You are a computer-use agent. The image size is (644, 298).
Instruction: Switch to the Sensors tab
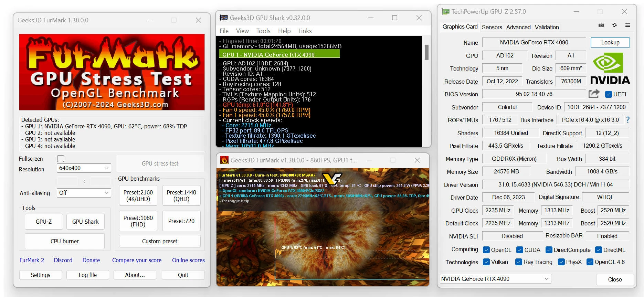pyautogui.click(x=492, y=27)
